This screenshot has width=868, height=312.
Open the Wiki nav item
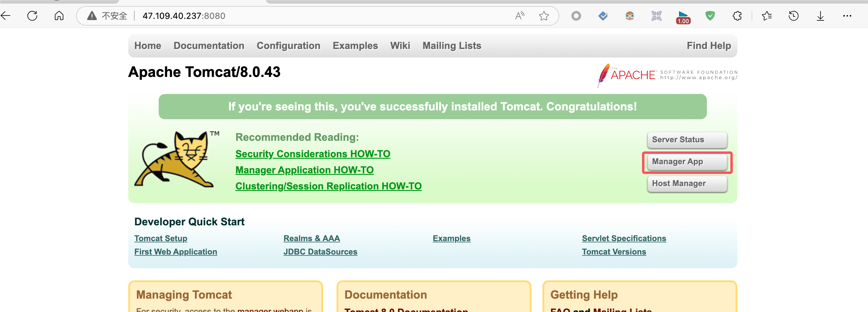tap(400, 45)
